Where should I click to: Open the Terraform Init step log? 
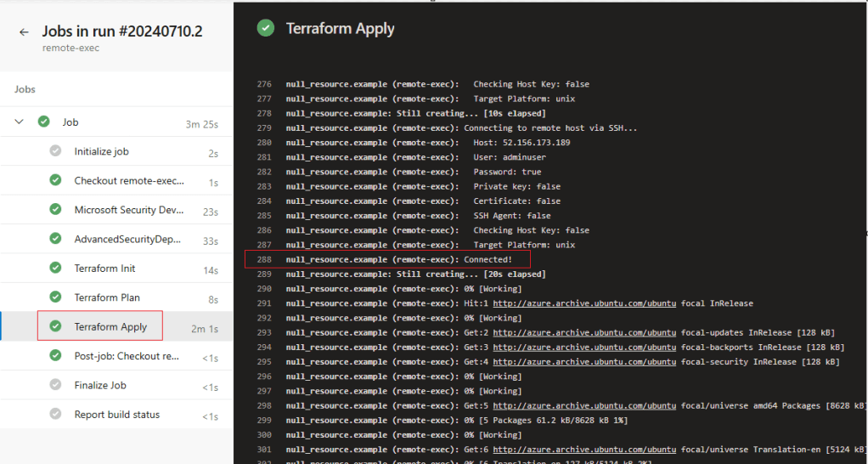104,269
